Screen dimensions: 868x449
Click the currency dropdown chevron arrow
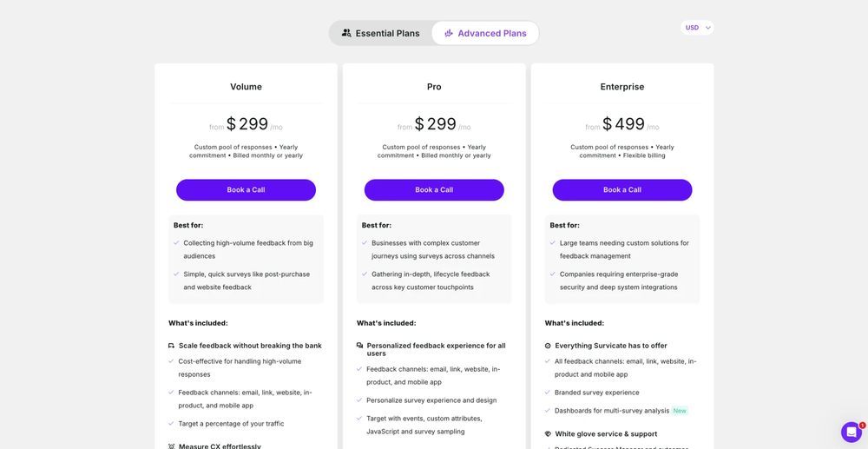click(x=708, y=28)
